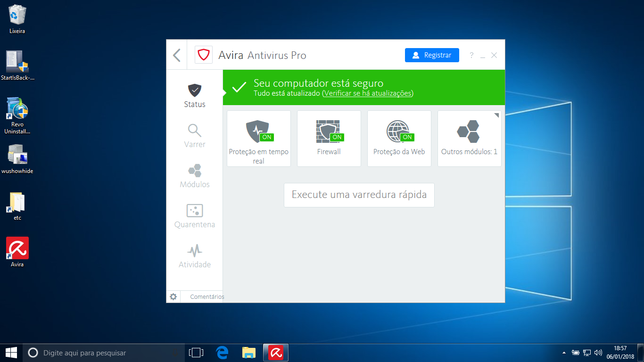Toggle Proteção da Web ON switch

point(407,137)
